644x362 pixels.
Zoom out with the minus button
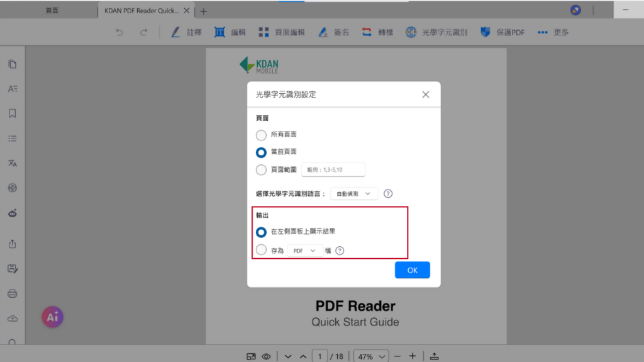[x=397, y=356]
